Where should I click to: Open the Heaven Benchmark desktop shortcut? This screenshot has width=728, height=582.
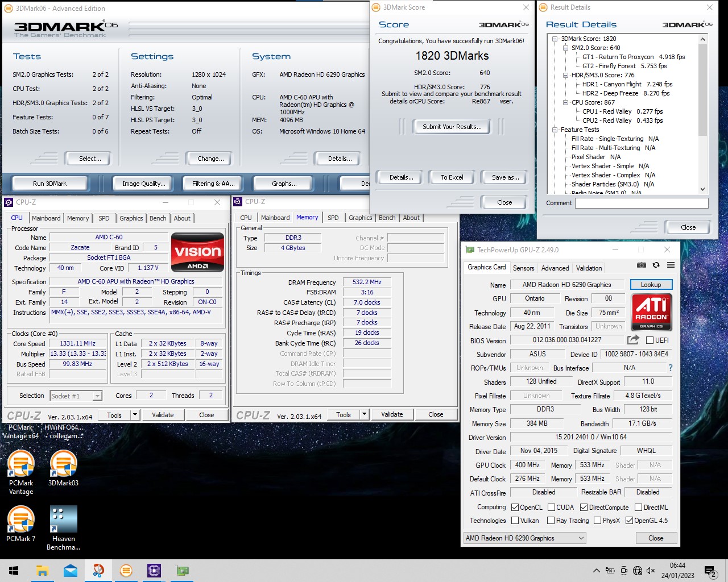pyautogui.click(x=64, y=528)
